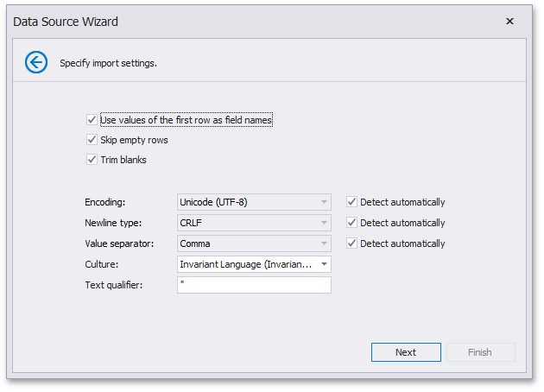The height and width of the screenshot is (392, 544).
Task: Click the 'Specify import settings.' header text
Action: coord(108,63)
